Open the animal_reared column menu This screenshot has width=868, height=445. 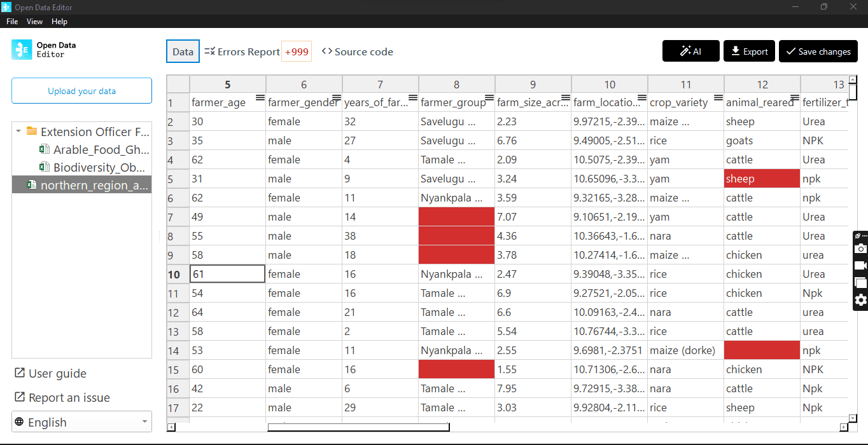point(794,97)
